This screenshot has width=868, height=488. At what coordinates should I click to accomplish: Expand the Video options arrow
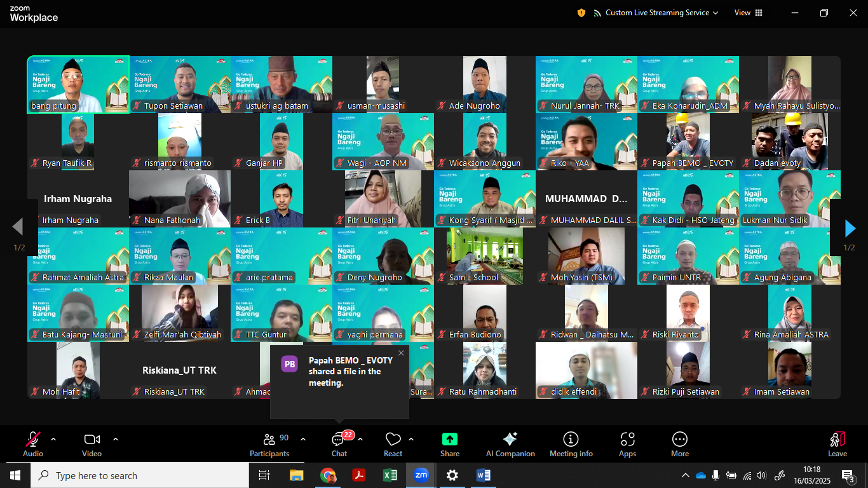tap(116, 439)
